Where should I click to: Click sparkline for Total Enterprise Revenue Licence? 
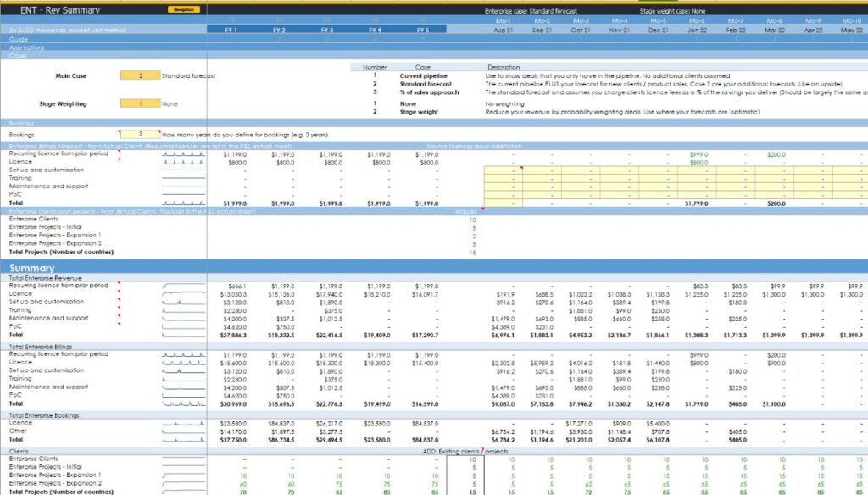tap(184, 293)
